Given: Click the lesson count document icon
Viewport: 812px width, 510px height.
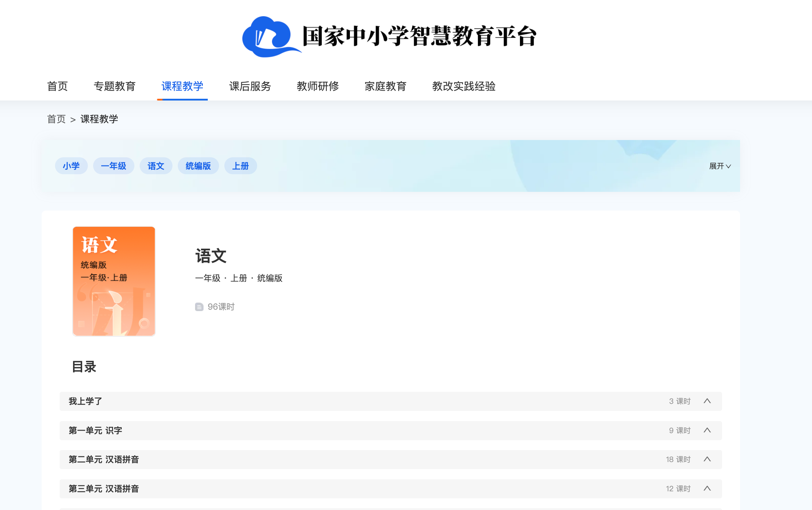Looking at the screenshot, I should [x=199, y=307].
